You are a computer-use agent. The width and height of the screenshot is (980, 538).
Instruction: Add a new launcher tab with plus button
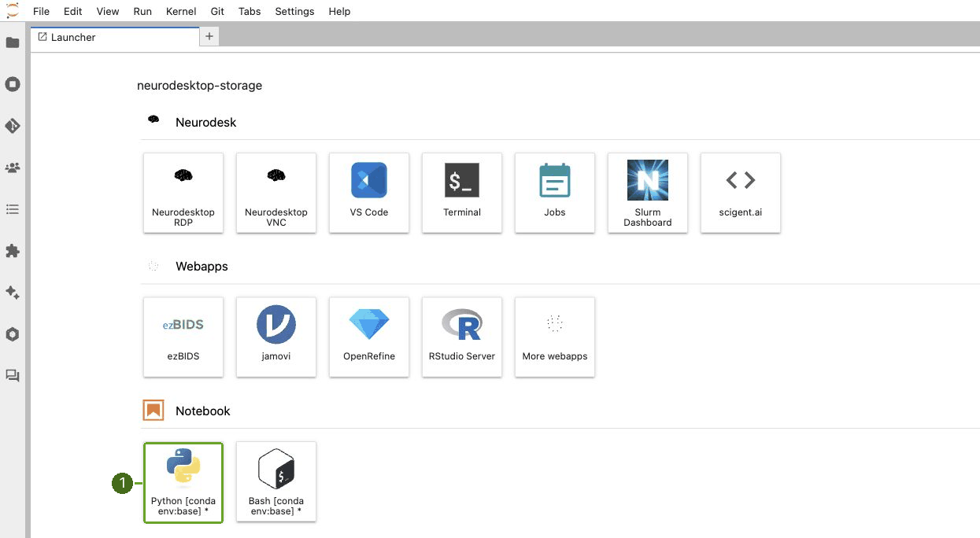[209, 36]
